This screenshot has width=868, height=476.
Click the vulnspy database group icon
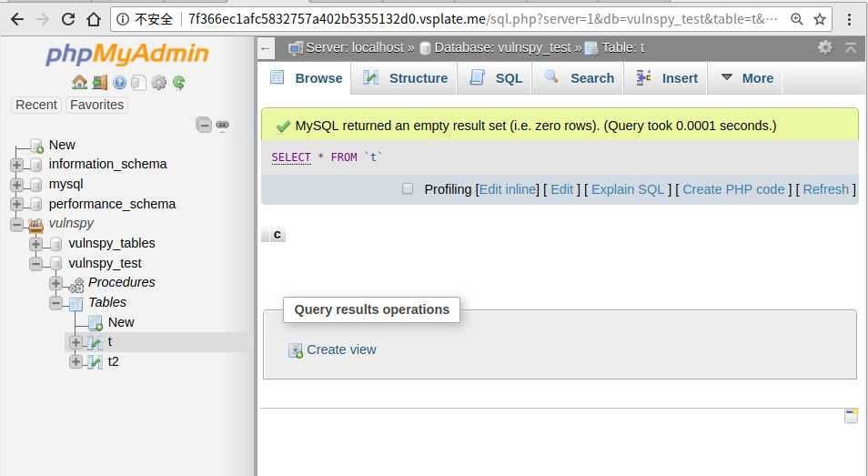[x=36, y=224]
